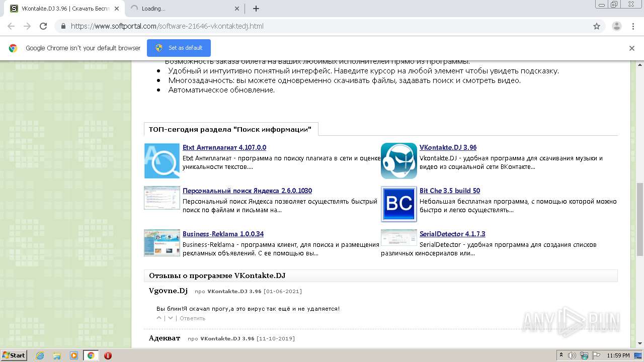644x362 pixels.
Task: View site info via the padlock icon
Action: coord(63,26)
